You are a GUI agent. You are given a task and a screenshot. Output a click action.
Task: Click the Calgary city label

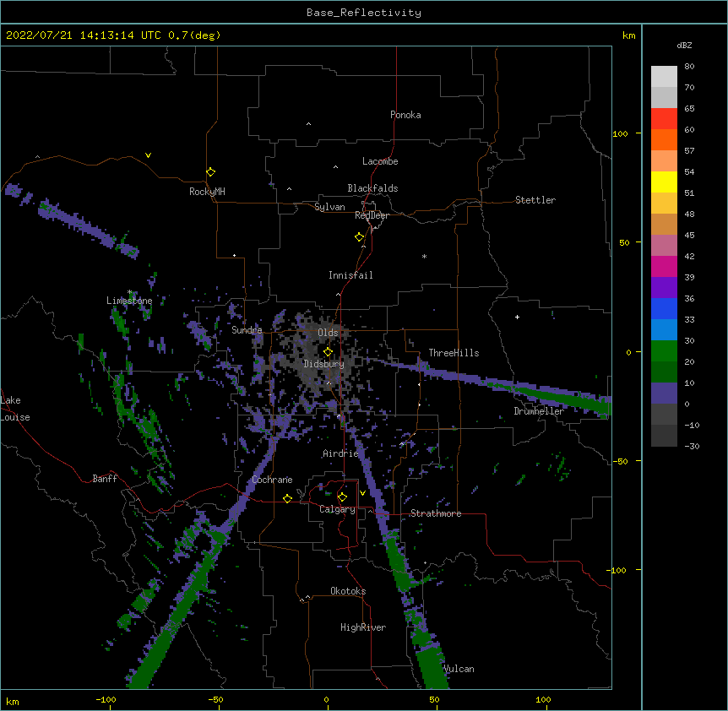(338, 509)
